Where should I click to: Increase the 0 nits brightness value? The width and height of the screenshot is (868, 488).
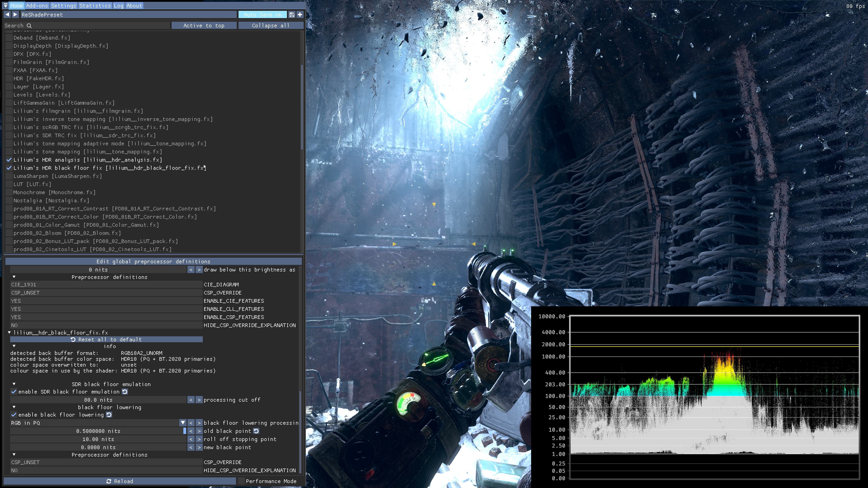pyautogui.click(x=199, y=270)
